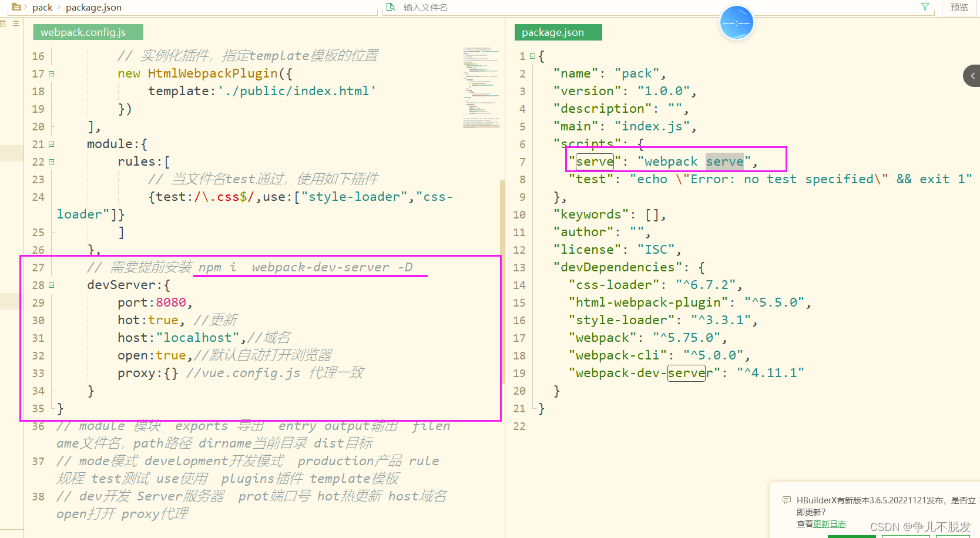The height and width of the screenshot is (538, 980).
Task: Click '"^5.75.0"' webpack version value
Action: (686, 338)
